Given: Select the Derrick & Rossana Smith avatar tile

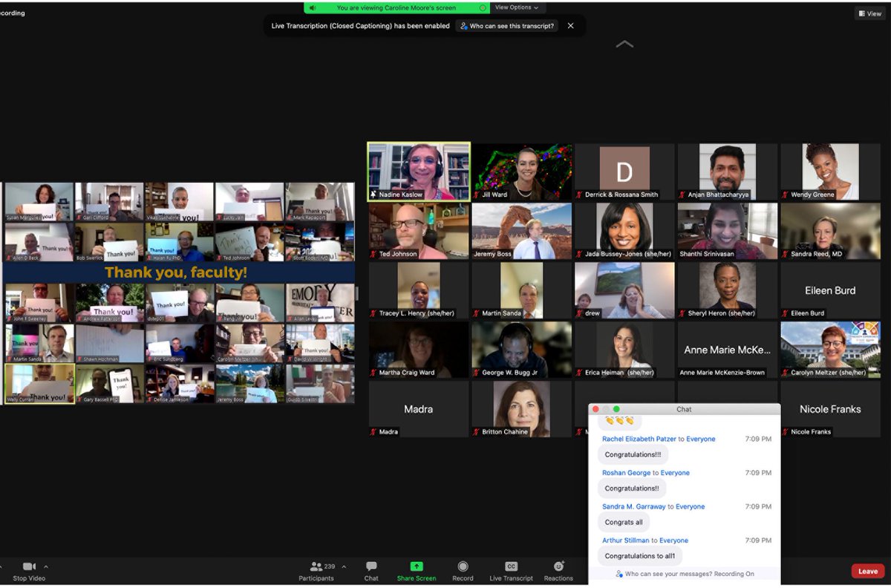Looking at the screenshot, I should tap(624, 171).
